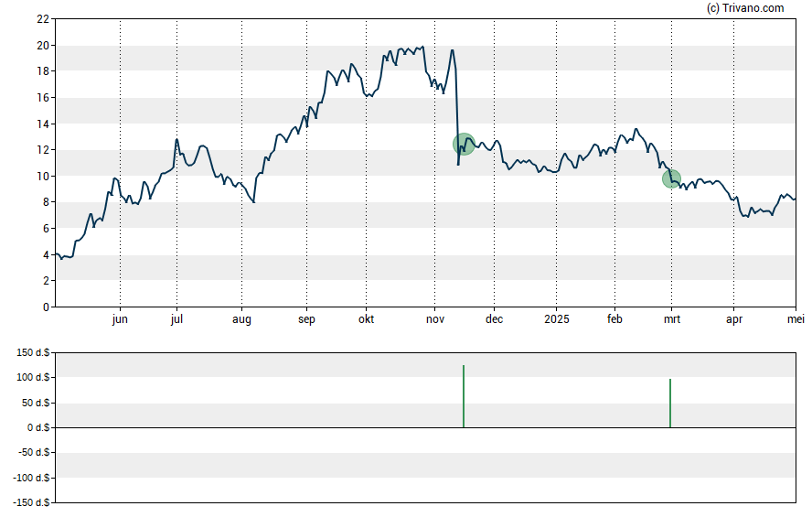Click the '50 d.$' volume axis label

(x=36, y=403)
